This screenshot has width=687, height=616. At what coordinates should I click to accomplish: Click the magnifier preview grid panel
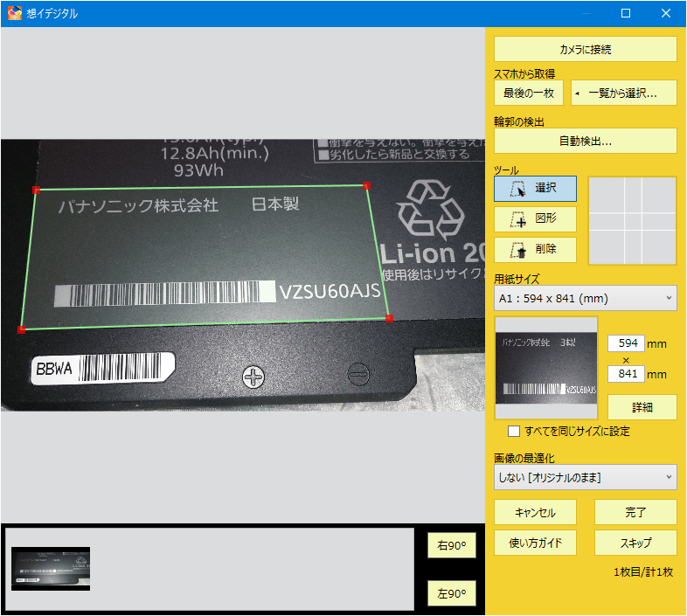632,220
